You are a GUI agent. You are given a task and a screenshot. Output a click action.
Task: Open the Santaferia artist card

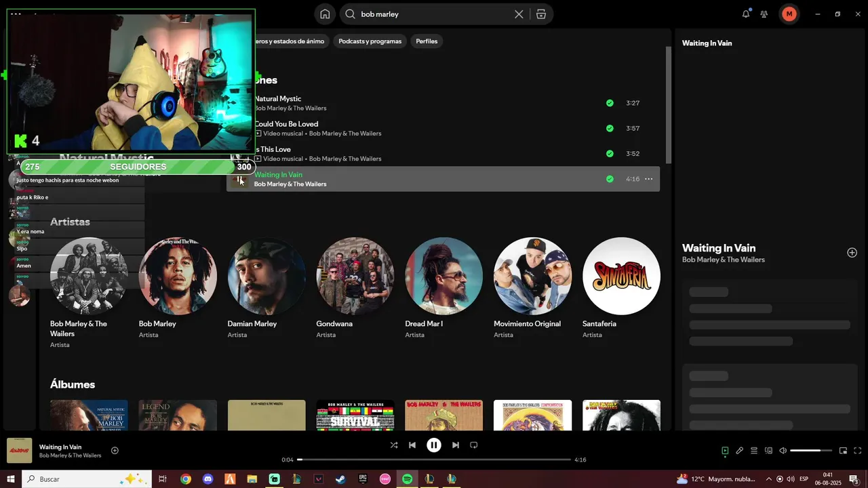621,289
